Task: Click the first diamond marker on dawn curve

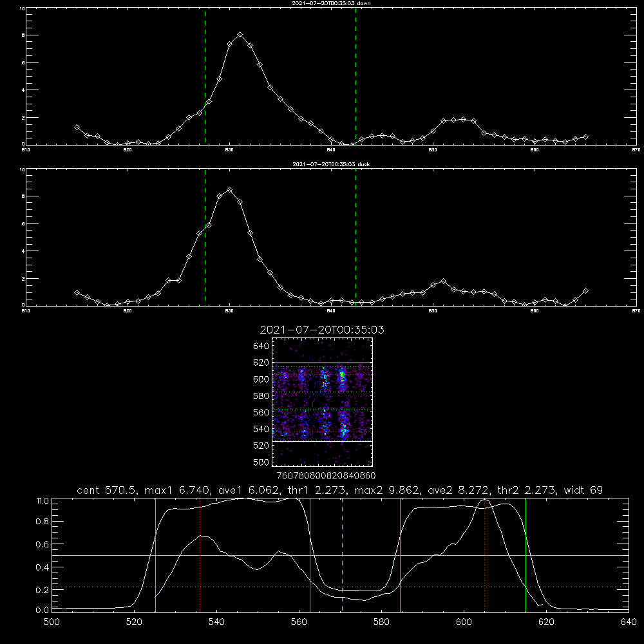Action: pos(77,128)
